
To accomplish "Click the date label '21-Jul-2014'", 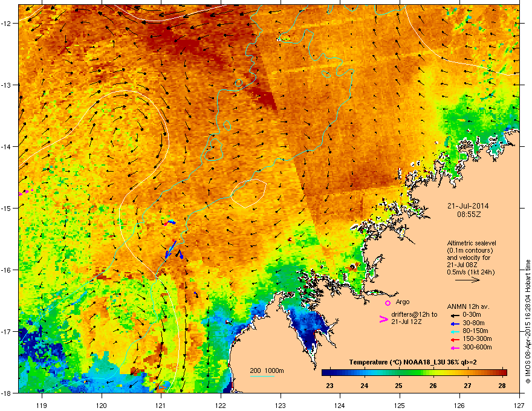I will pyautogui.click(x=468, y=206).
